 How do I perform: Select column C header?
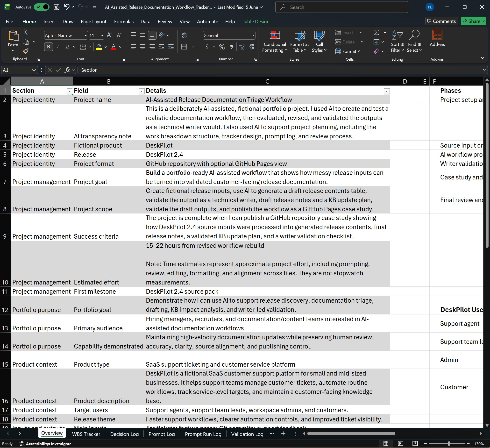point(267,81)
